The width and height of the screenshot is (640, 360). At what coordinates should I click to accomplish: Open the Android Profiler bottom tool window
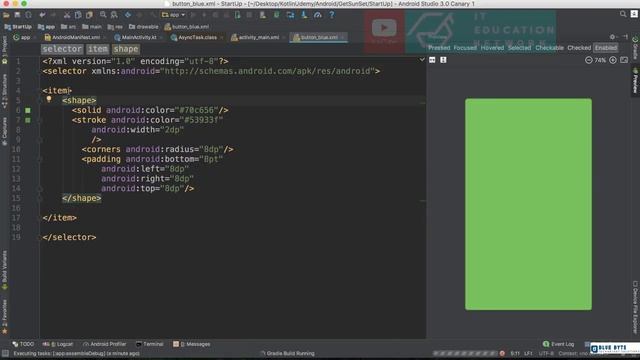pyautogui.click(x=104, y=344)
